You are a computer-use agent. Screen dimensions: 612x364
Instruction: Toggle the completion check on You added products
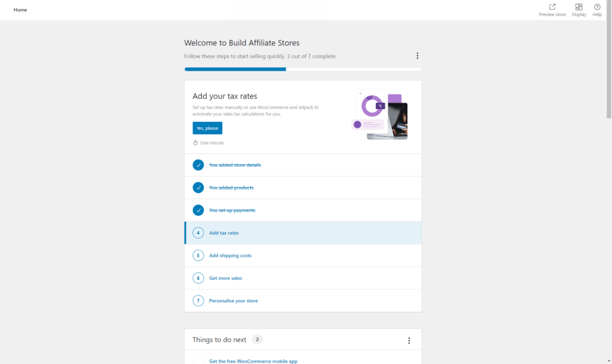(x=198, y=187)
